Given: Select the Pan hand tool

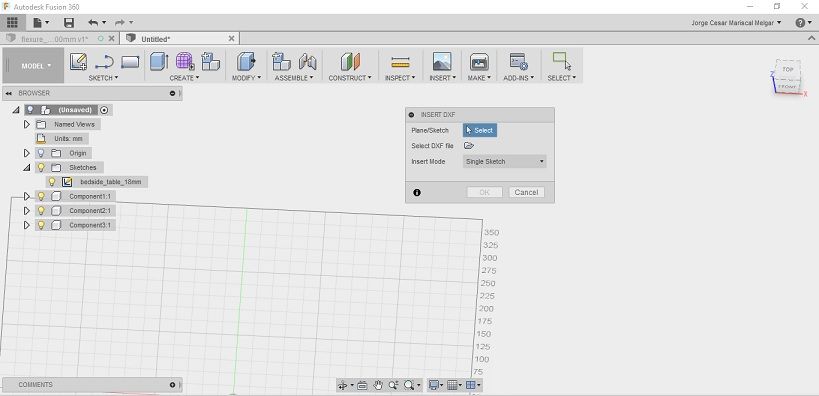Looking at the screenshot, I should click(378, 386).
